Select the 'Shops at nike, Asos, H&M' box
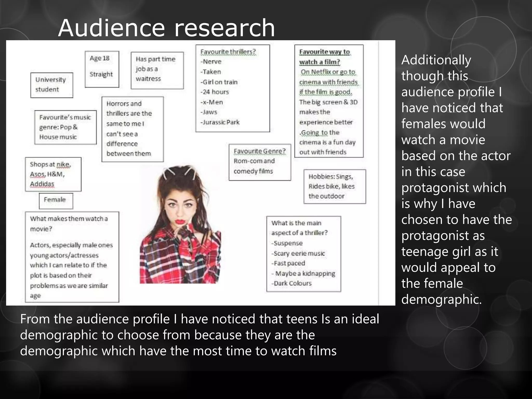This screenshot has height=399, width=532. pyautogui.click(x=53, y=174)
